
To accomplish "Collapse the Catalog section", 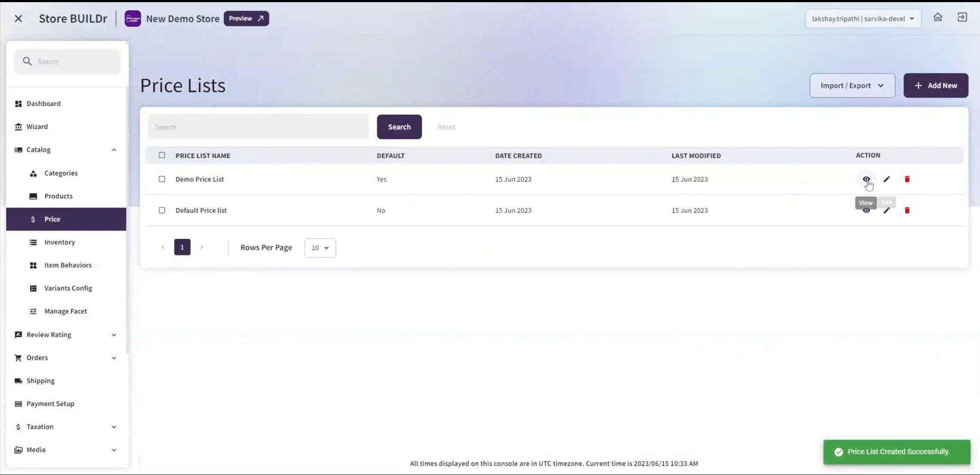I will click(x=114, y=149).
